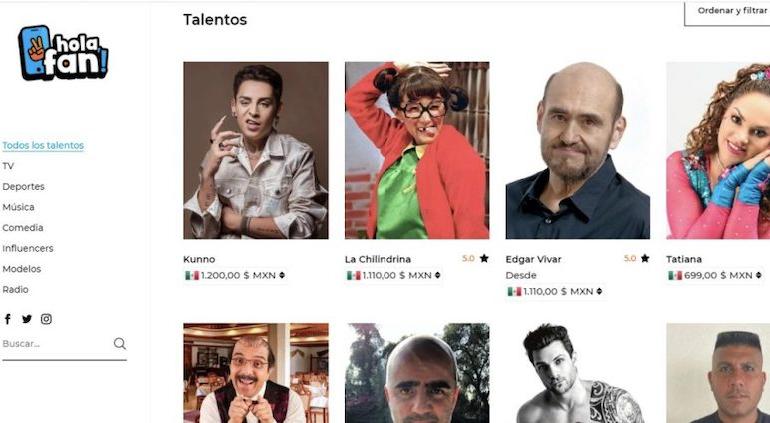Select the Deportes category
The height and width of the screenshot is (423, 770).
[x=23, y=187]
